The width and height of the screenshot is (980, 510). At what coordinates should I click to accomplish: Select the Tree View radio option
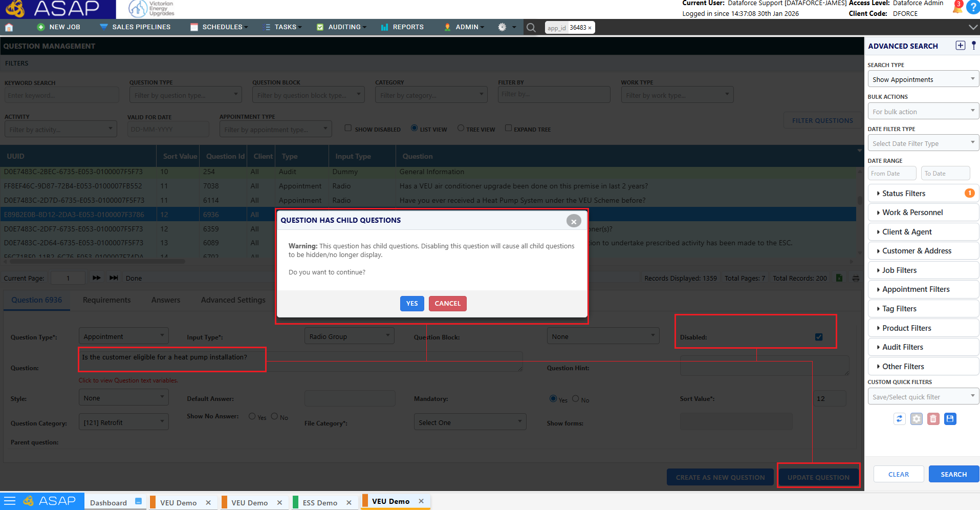pos(461,128)
